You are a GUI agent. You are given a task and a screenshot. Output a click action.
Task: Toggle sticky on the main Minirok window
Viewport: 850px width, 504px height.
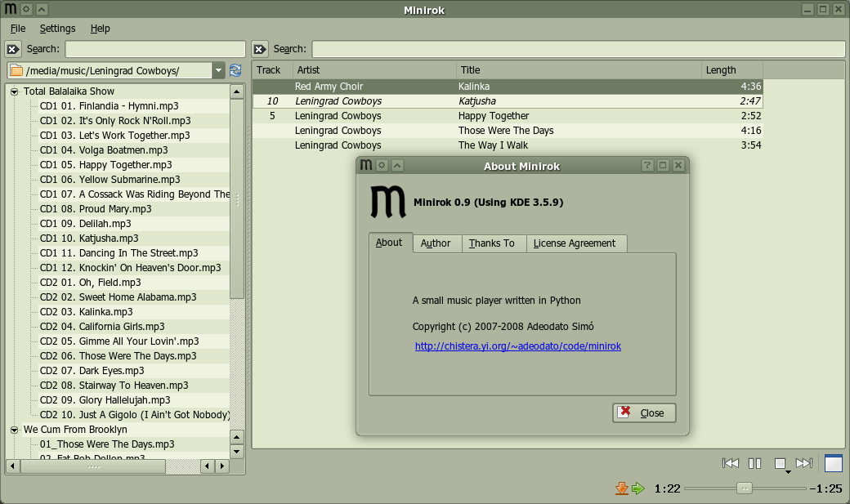(x=26, y=9)
